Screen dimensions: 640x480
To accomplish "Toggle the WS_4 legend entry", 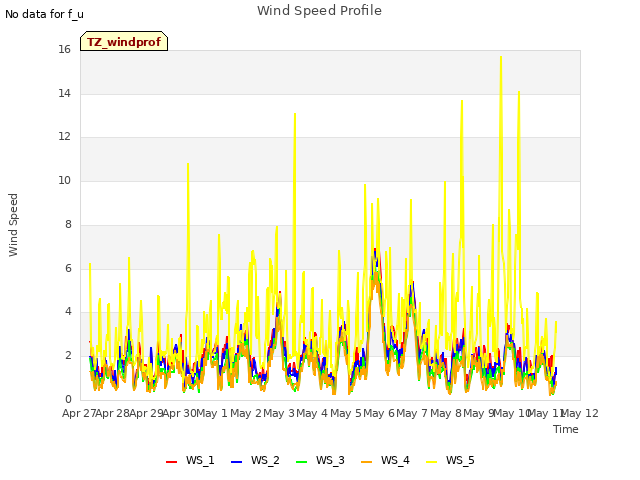I will [385, 460].
